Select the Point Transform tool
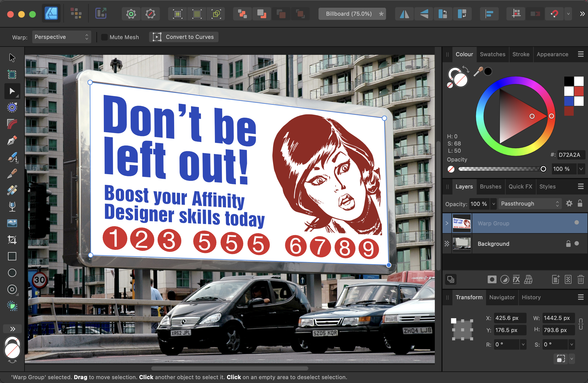The height and width of the screenshot is (383, 588). click(12, 107)
